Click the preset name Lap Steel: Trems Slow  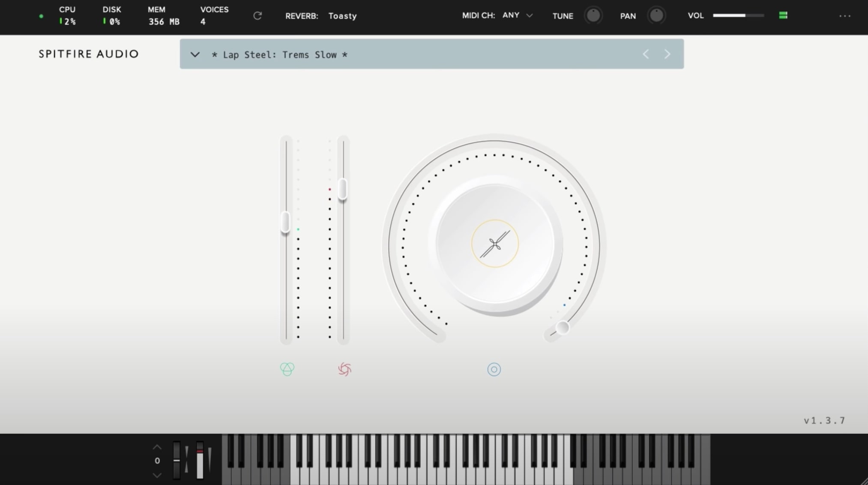click(279, 55)
